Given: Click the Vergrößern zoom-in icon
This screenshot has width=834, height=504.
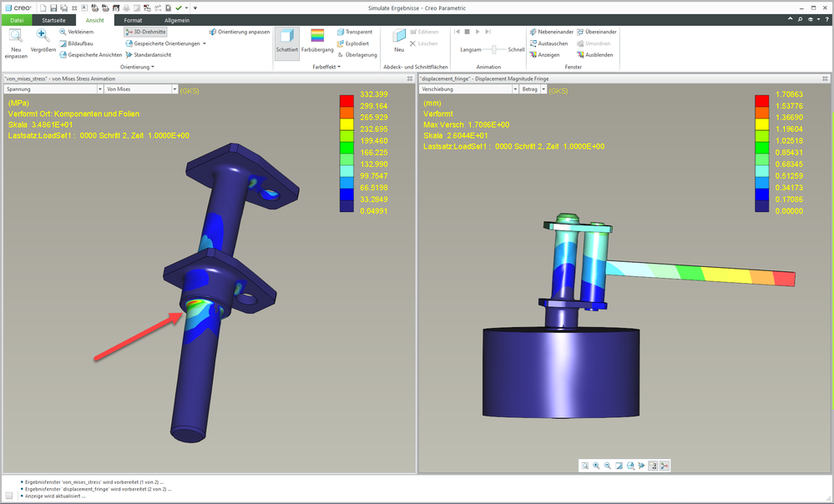Looking at the screenshot, I should pyautogui.click(x=43, y=36).
